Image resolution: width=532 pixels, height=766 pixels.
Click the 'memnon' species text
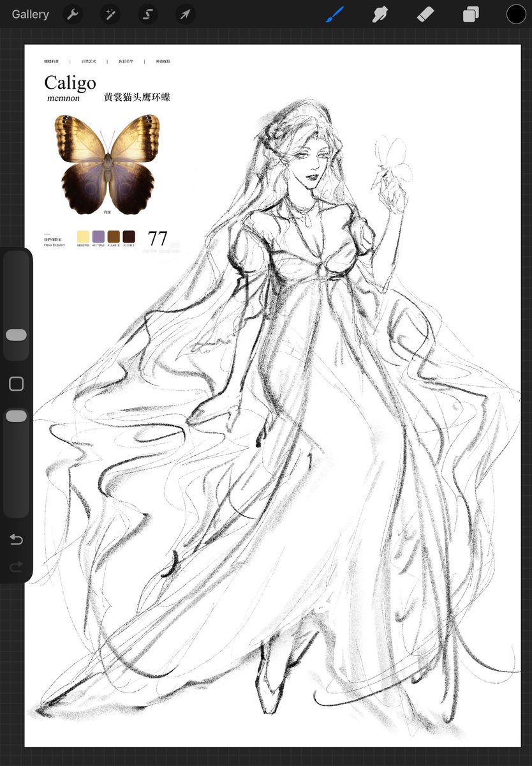63,98
